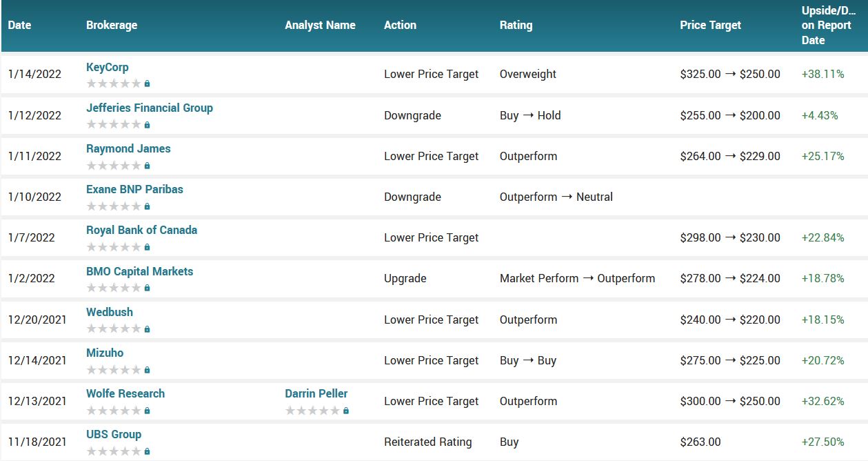The width and height of the screenshot is (868, 461).
Task: Open the KeyCorp brokerage link
Action: coord(108,67)
